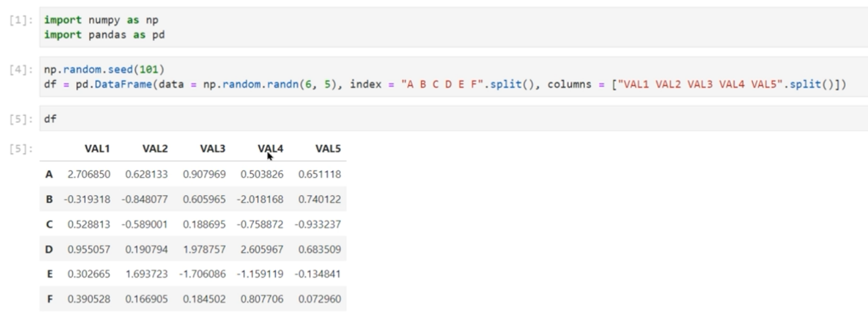Click the VAL1 column header
This screenshot has height=320, width=868.
[x=98, y=149]
